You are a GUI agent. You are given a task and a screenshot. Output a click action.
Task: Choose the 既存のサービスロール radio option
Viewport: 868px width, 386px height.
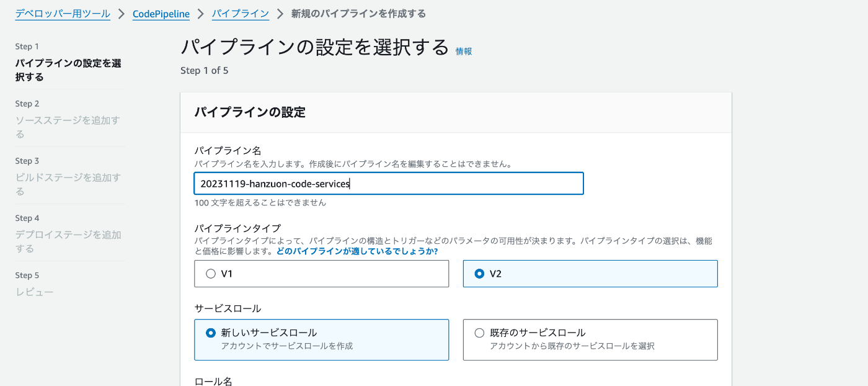(x=479, y=333)
